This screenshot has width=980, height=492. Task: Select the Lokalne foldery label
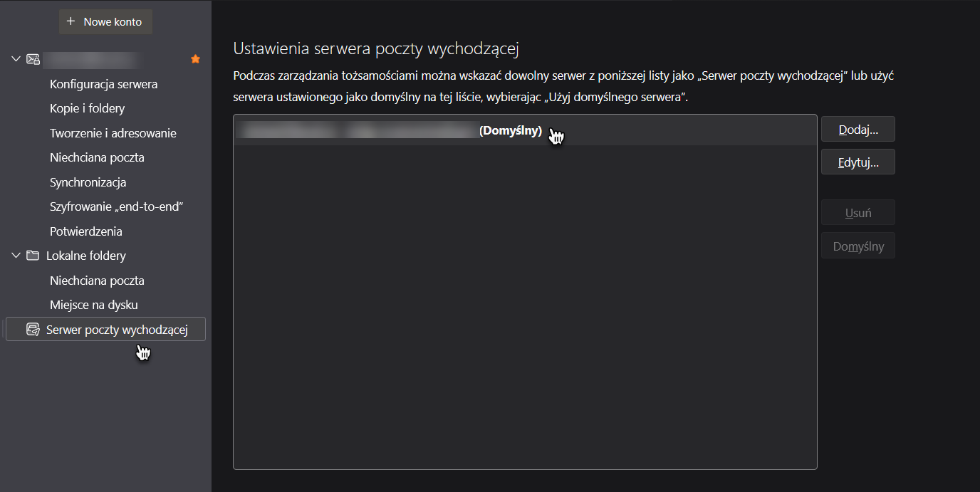(x=86, y=256)
